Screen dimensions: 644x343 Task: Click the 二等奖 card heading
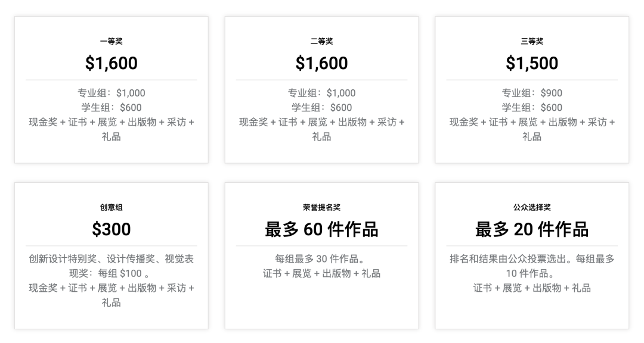321,41
